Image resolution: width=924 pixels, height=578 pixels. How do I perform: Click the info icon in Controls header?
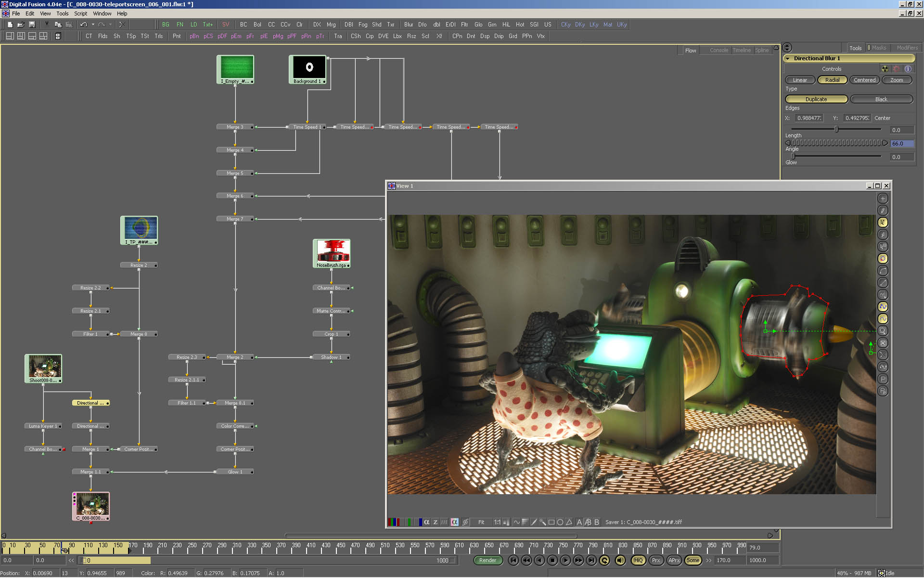click(x=908, y=69)
